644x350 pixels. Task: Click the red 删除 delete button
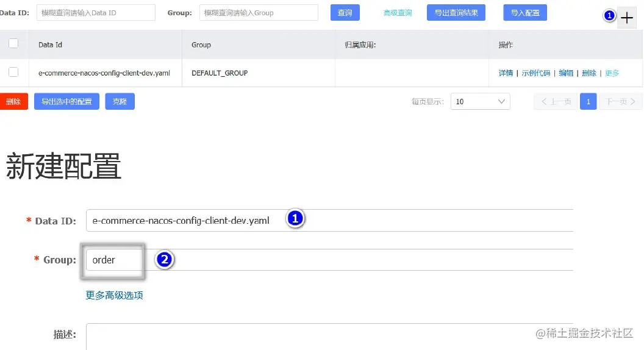tap(13, 101)
